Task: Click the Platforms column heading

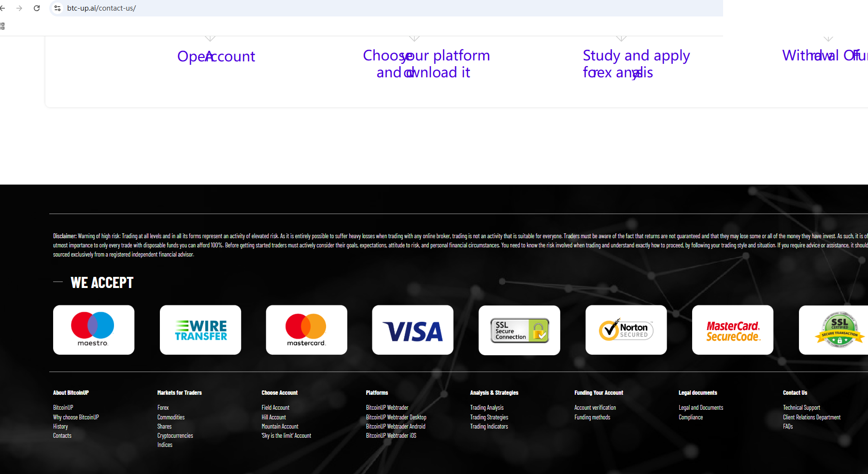Action: point(377,393)
